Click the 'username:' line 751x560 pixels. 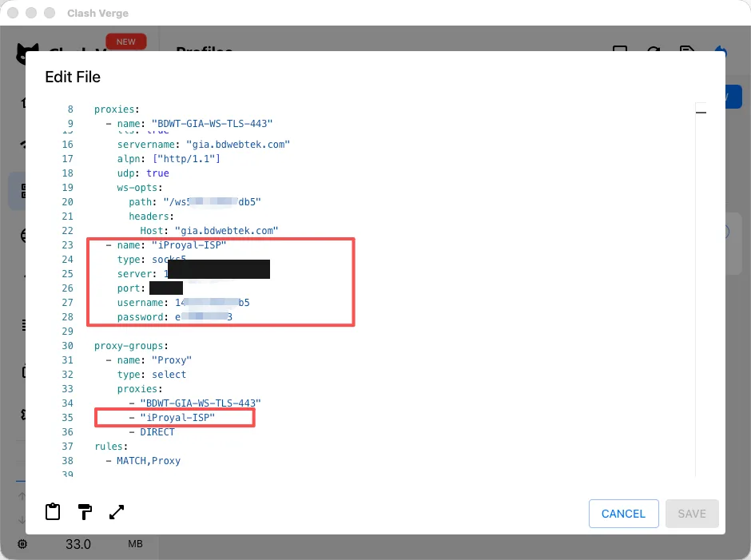click(184, 302)
